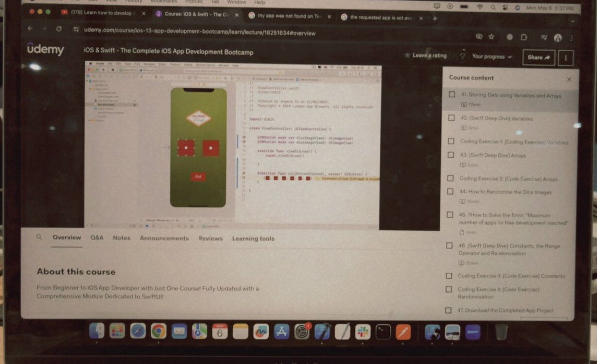The width and height of the screenshot is (597, 364).
Task: Switch to the Q&A tab
Action: [x=97, y=238]
